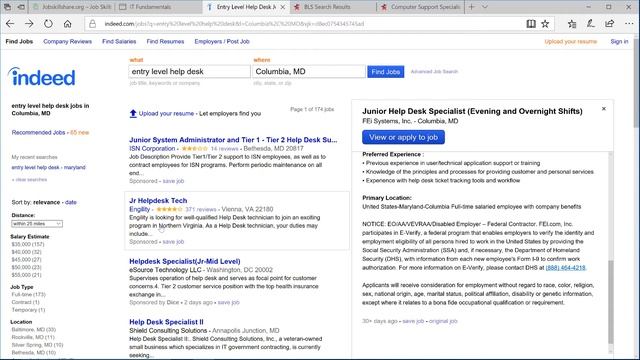
Task: Click save job under eSource Technology listing
Action: pyautogui.click(x=229, y=302)
